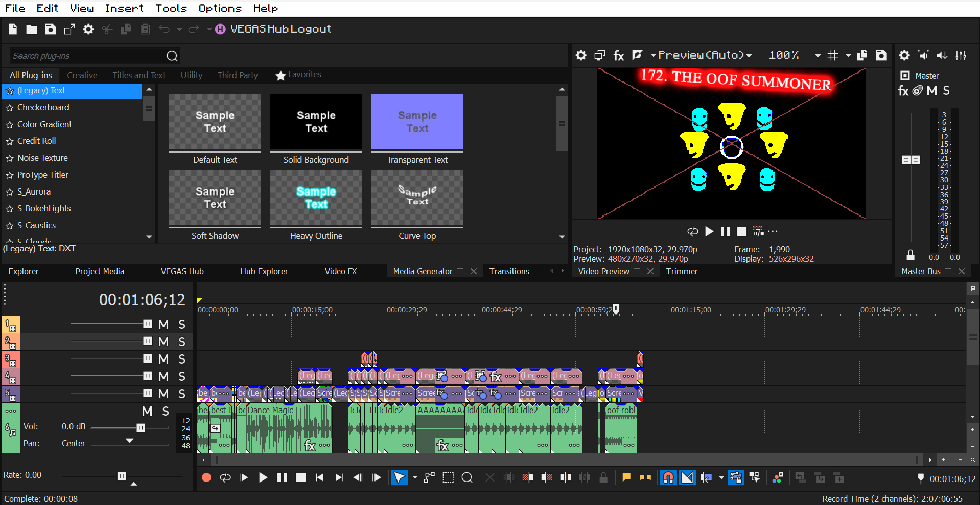Select the Zoom Edit magnifier tool
The image size is (980, 505).
click(467, 478)
